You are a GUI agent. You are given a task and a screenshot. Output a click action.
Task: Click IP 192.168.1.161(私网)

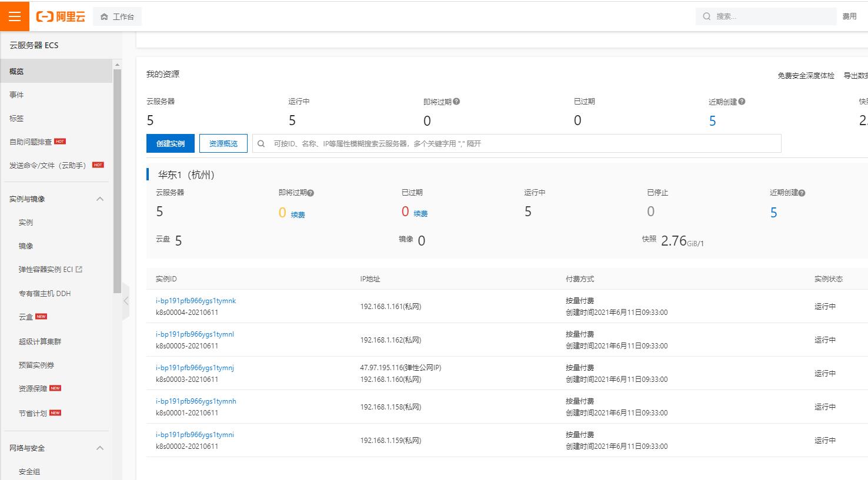(x=390, y=307)
